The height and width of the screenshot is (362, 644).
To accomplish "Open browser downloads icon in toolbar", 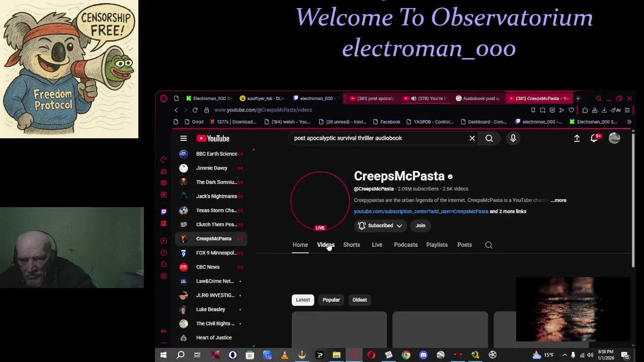I will pyautogui.click(x=604, y=110).
